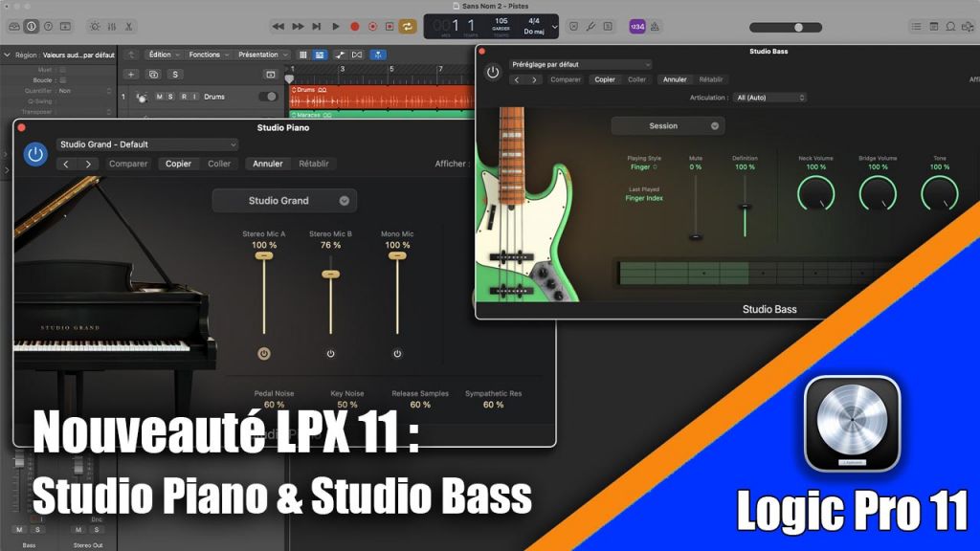The image size is (980, 551).
Task: Record-enable the Drums track with R
Action: point(184,97)
